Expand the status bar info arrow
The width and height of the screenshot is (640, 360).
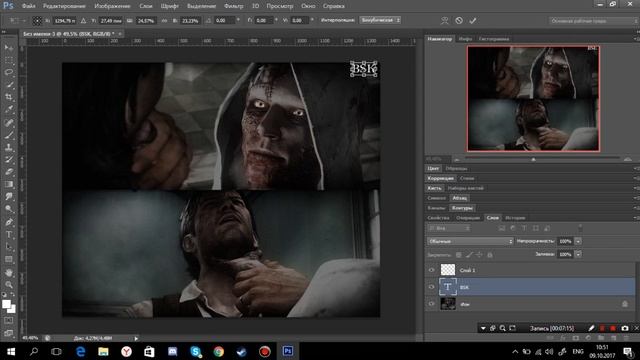pyautogui.click(x=136, y=338)
